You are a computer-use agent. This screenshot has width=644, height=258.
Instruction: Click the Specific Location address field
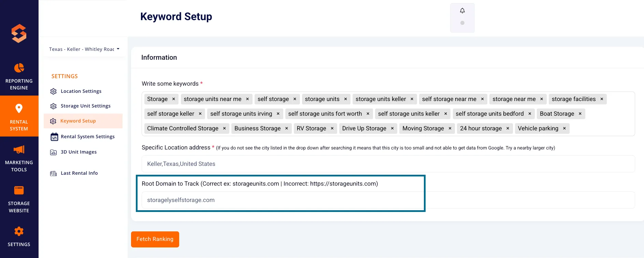[x=388, y=164]
